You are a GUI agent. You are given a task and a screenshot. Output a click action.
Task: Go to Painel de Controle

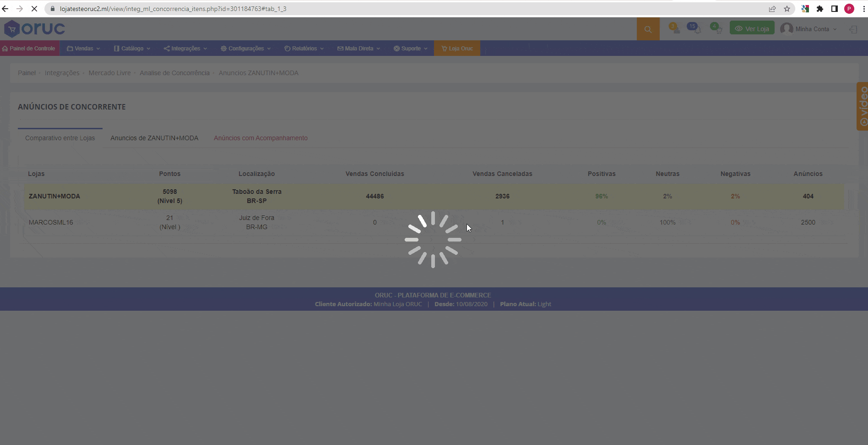29,48
